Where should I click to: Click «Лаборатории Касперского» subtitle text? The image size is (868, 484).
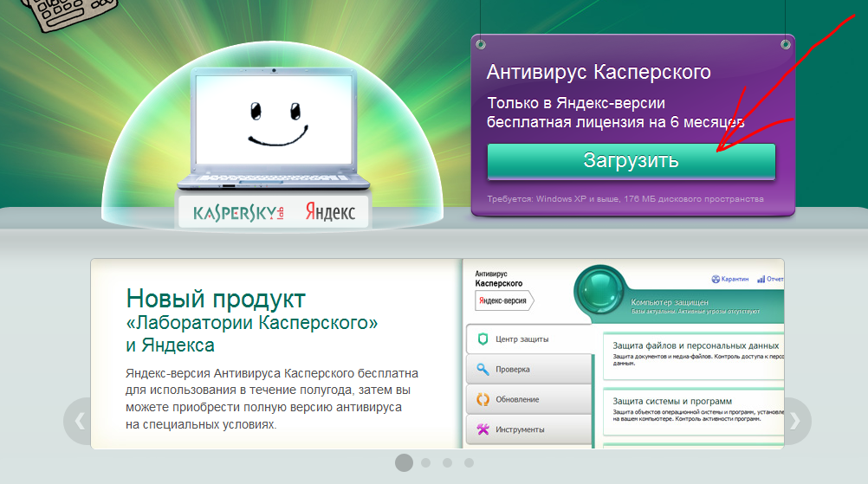(252, 322)
